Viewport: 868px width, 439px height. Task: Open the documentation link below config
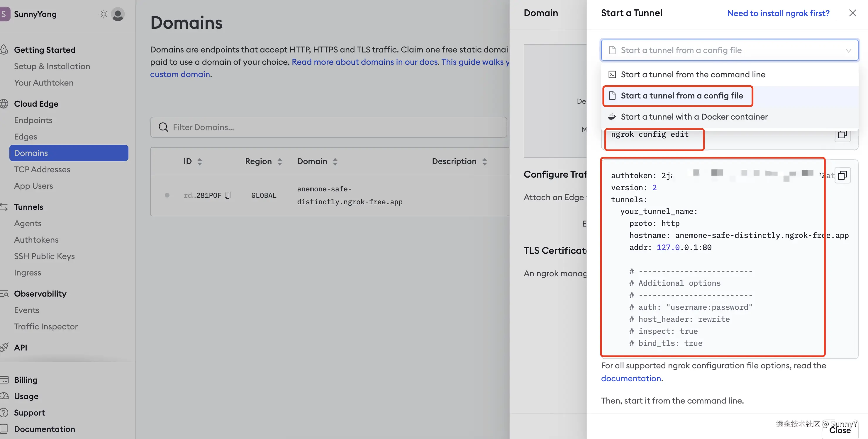click(631, 378)
